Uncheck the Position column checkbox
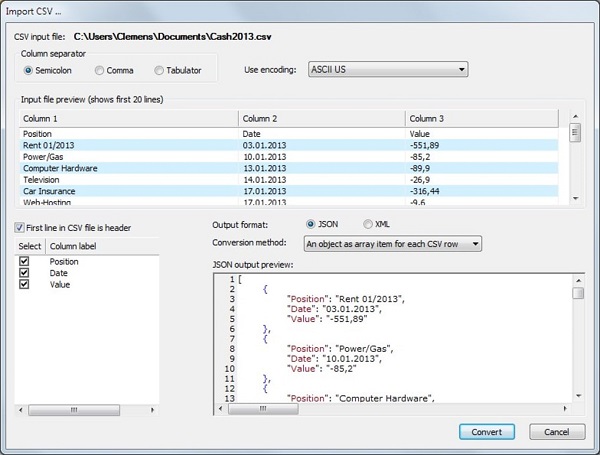600x455 pixels. pos(24,261)
